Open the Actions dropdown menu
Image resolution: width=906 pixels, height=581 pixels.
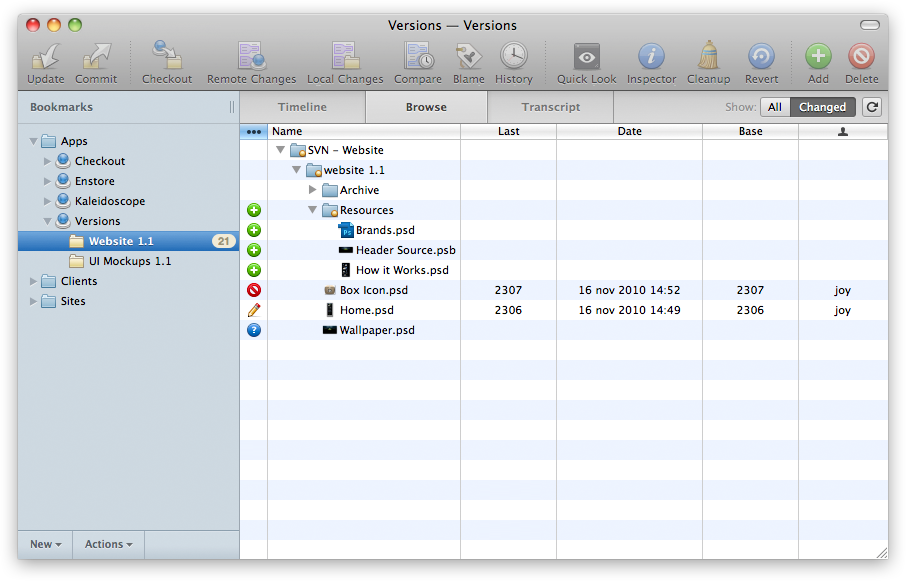click(108, 544)
